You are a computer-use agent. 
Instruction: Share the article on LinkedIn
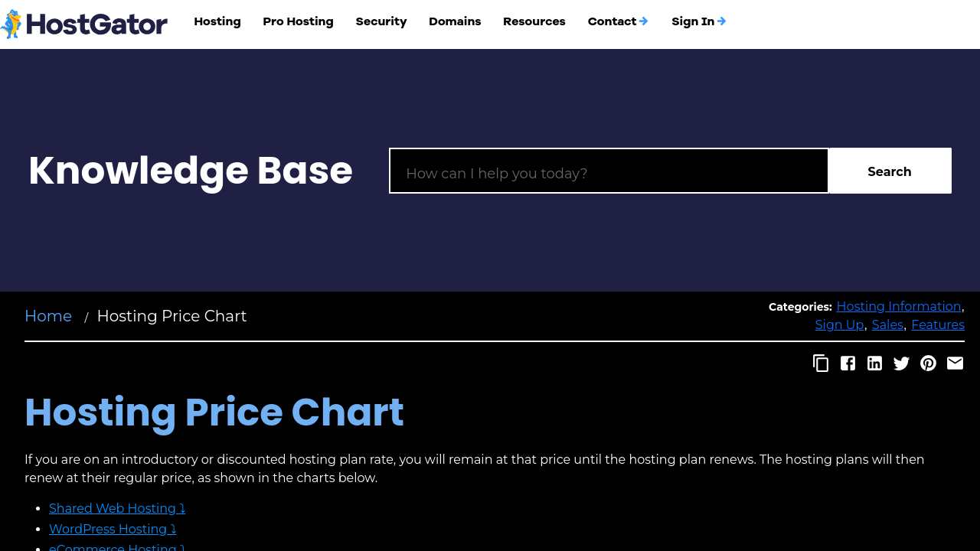tap(874, 364)
